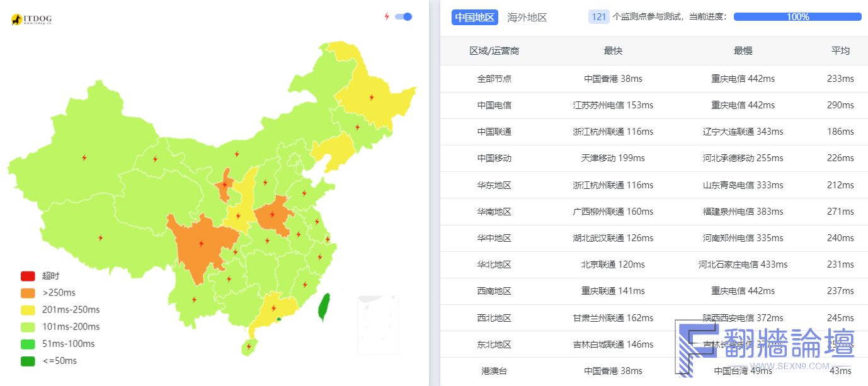Click the red lightning icon beside the switch
Image resolution: width=868 pixels, height=386 pixels.
coord(387,16)
